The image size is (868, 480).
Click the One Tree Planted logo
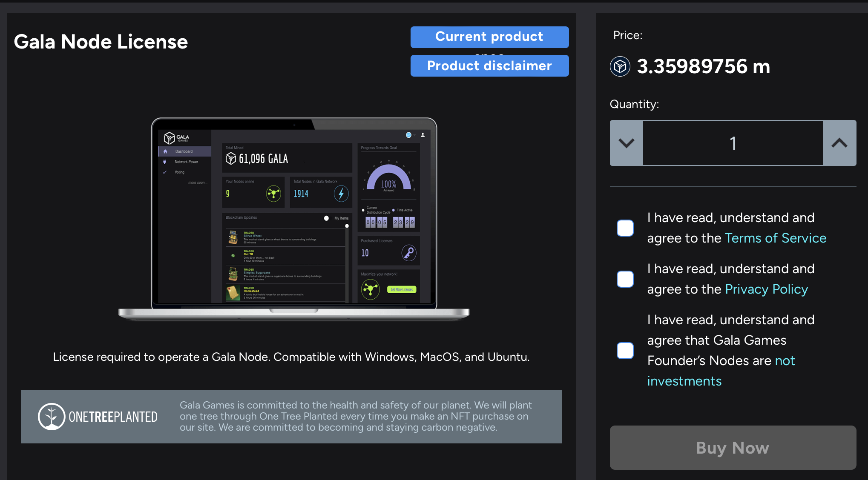click(x=98, y=417)
